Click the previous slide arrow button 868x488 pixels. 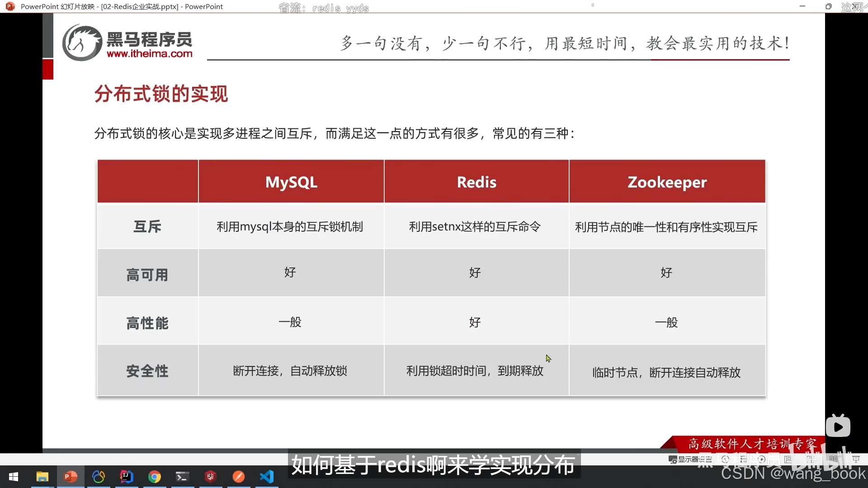(x=725, y=459)
